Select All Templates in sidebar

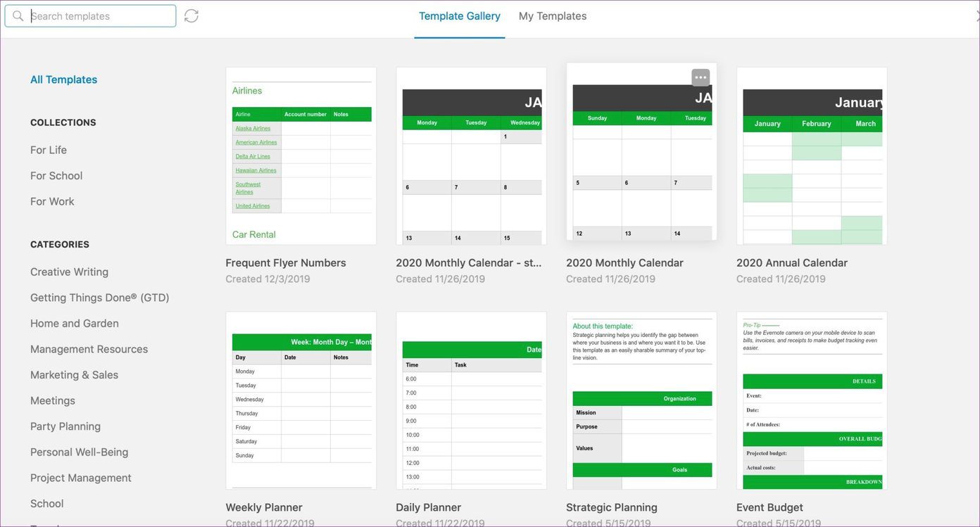coord(64,80)
